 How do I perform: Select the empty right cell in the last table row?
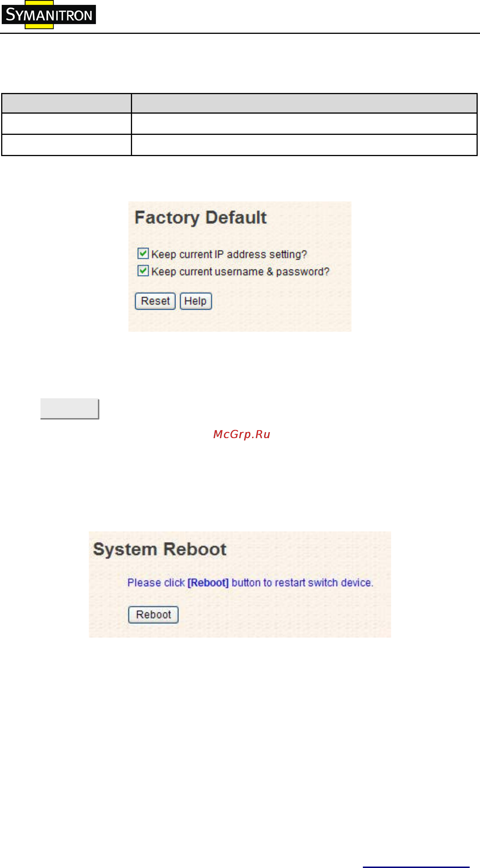pyautogui.click(x=304, y=145)
